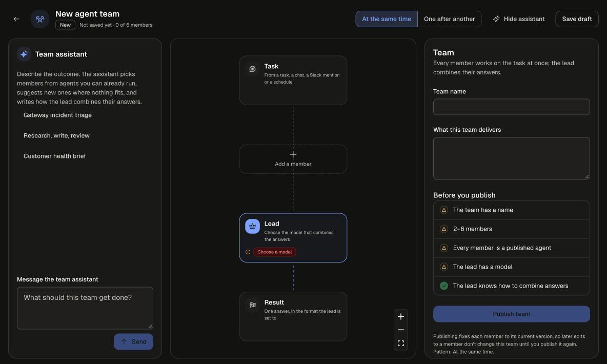Click warning icon next to The lead has a model

(x=444, y=267)
